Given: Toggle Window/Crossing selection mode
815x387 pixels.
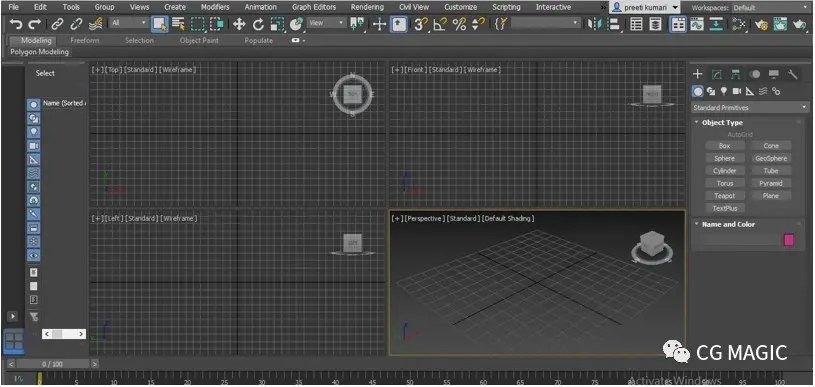Looking at the screenshot, I should point(217,24).
